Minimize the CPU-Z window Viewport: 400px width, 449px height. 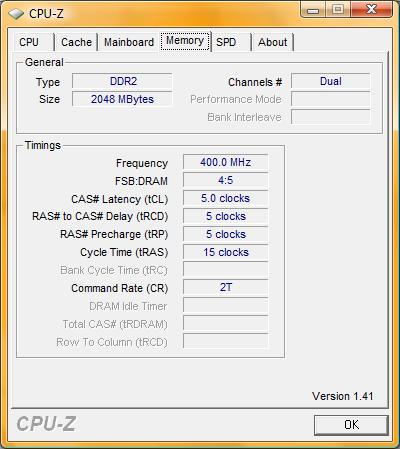tap(312, 10)
